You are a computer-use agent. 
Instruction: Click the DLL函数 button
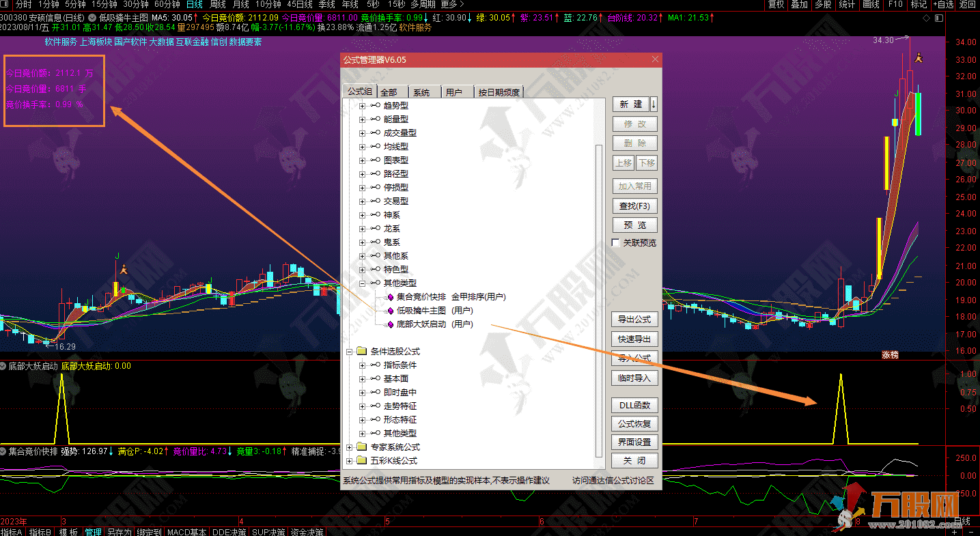635,405
